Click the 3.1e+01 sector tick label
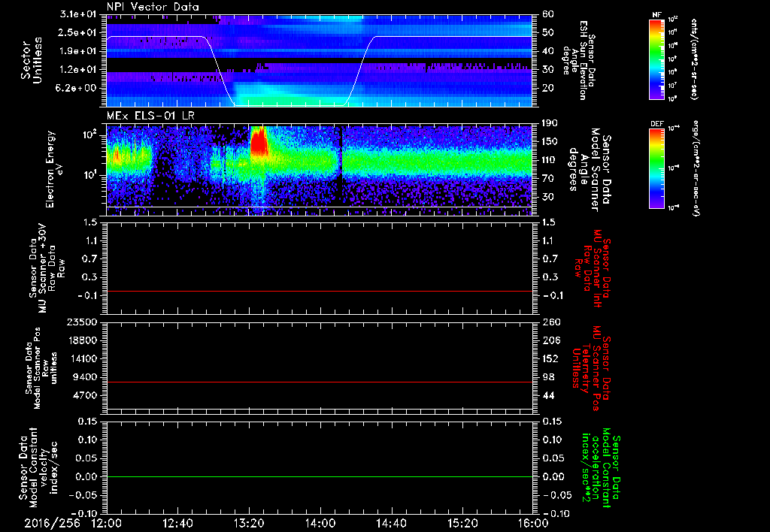Image resolution: width=770 pixels, height=532 pixels. click(x=77, y=14)
